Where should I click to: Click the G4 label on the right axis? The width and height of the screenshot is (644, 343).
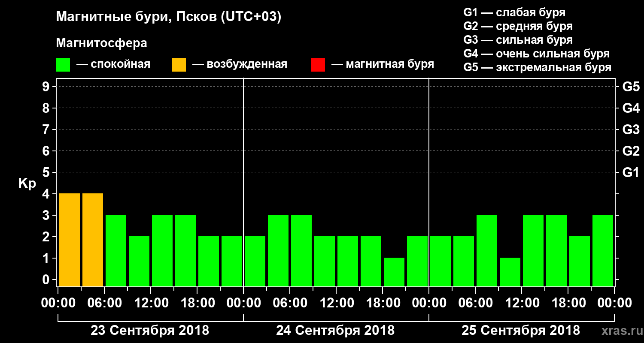631,108
